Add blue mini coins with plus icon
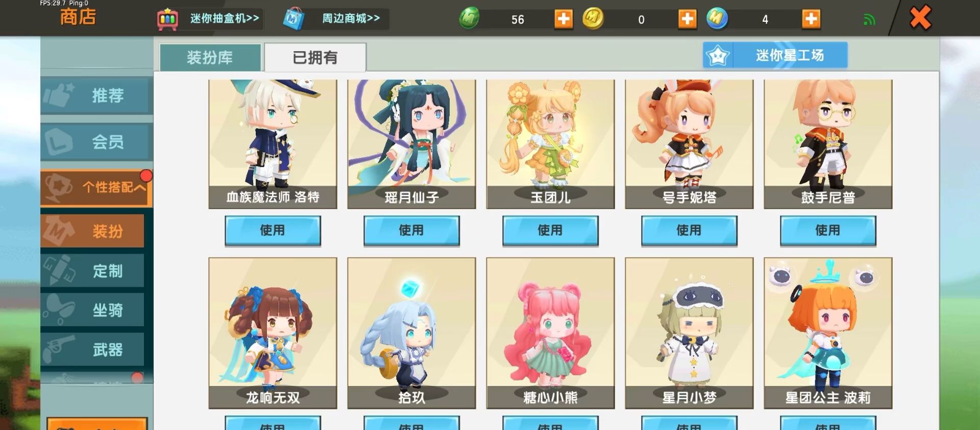The width and height of the screenshot is (980, 430). pos(811,19)
